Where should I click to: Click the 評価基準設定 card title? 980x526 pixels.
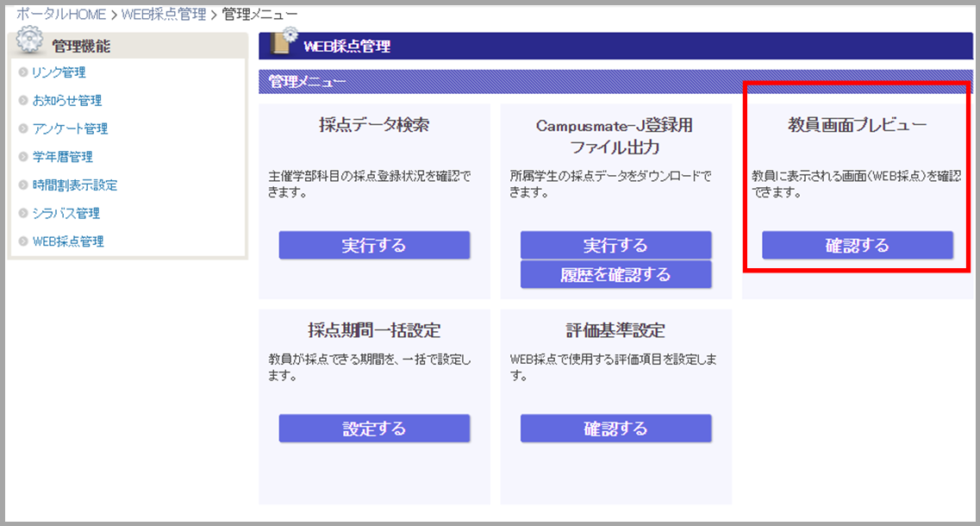tap(615, 330)
